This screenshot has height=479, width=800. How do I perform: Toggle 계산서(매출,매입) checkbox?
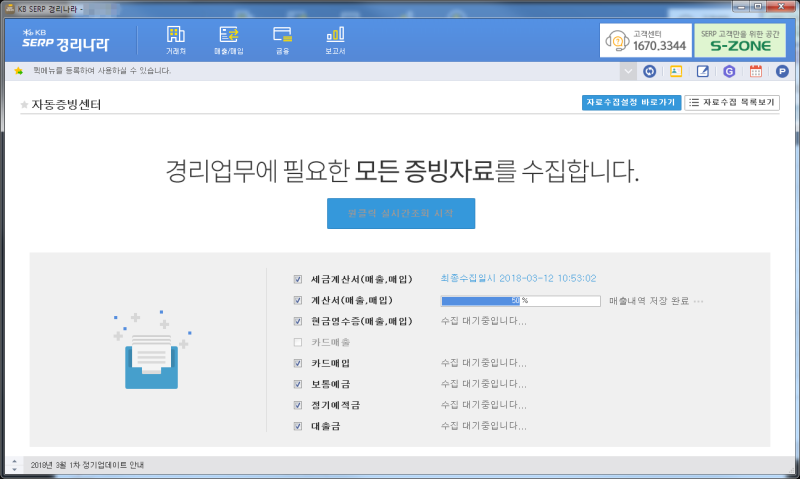[x=298, y=300]
